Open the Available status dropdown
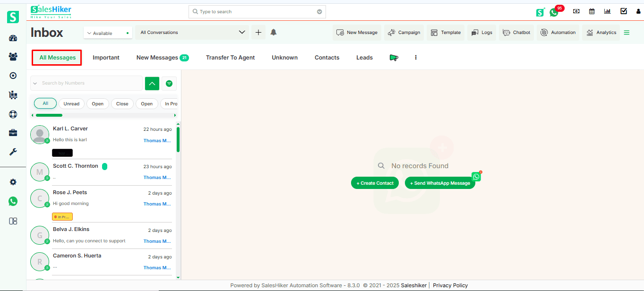The width and height of the screenshot is (644, 291). coord(108,33)
